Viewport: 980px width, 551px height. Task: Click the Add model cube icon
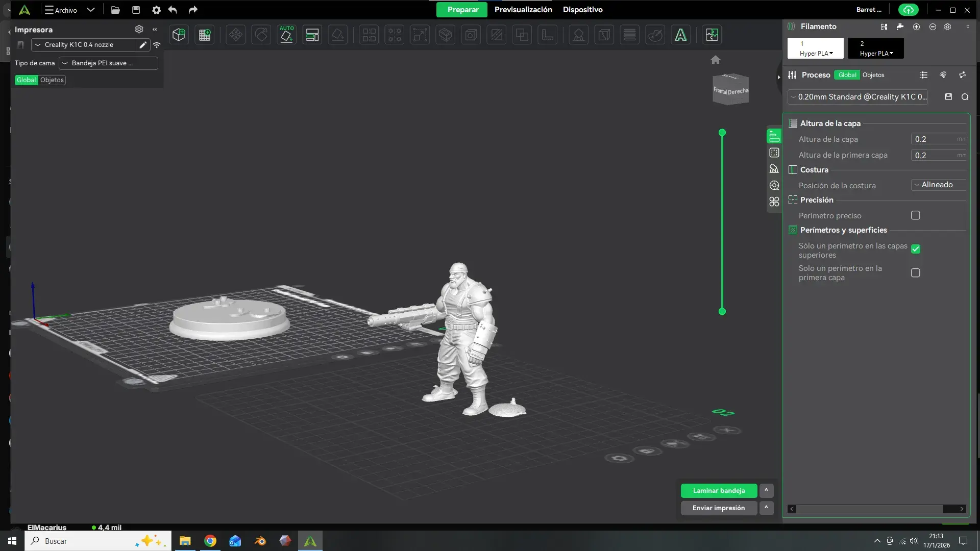[179, 35]
